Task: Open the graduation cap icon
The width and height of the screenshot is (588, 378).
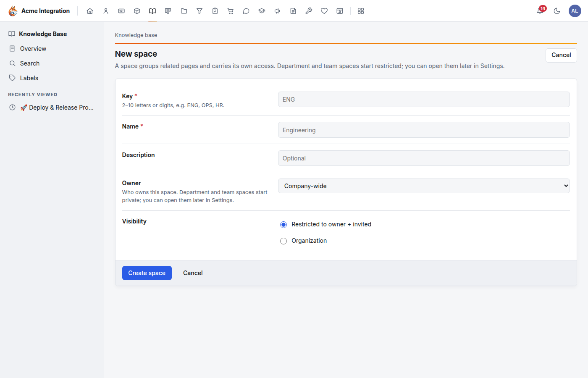Action: (x=262, y=11)
